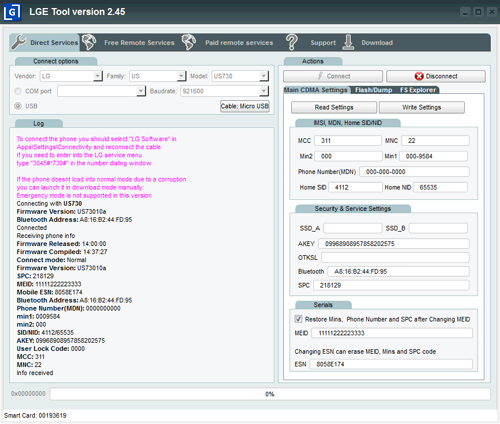Click the log line 'Receiving phone info'
The width and height of the screenshot is (500, 424).
click(x=46, y=236)
